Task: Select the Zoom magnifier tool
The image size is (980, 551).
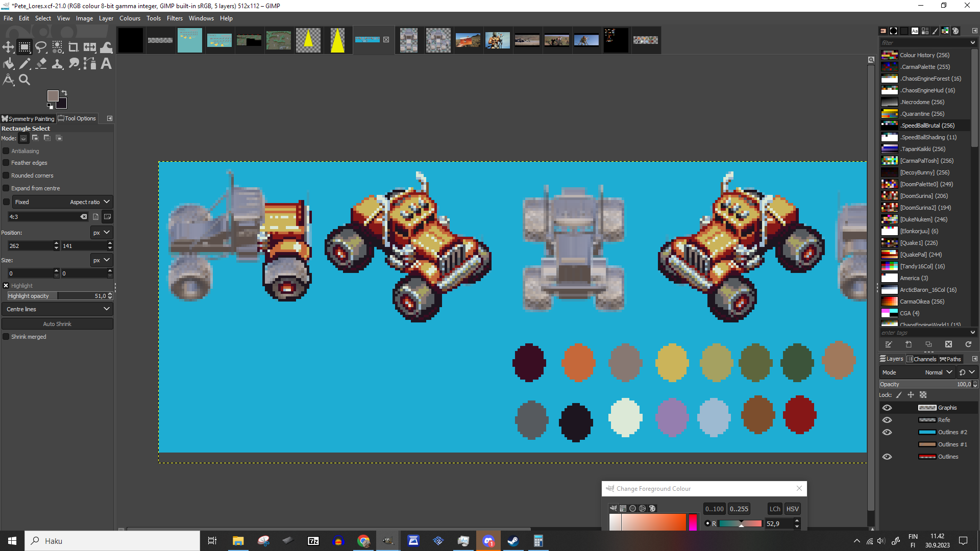Action: [x=24, y=80]
